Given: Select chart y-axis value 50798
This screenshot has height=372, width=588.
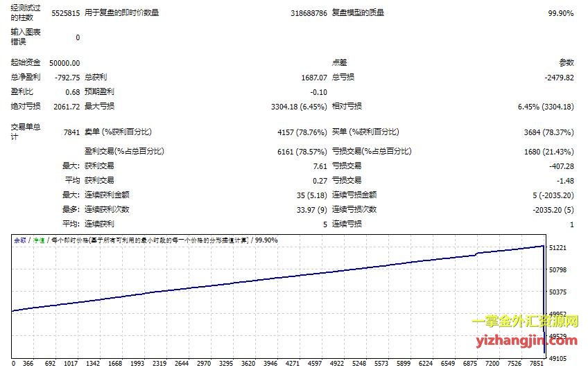Looking at the screenshot, I should pyautogui.click(x=557, y=270).
